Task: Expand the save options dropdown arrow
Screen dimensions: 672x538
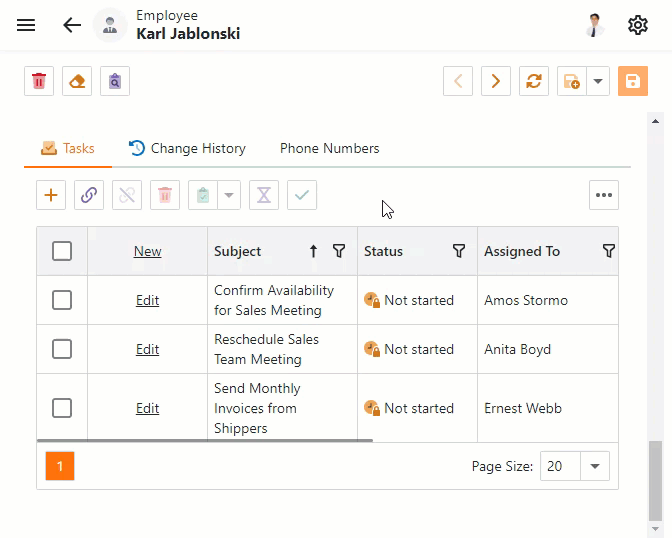Action: (598, 81)
